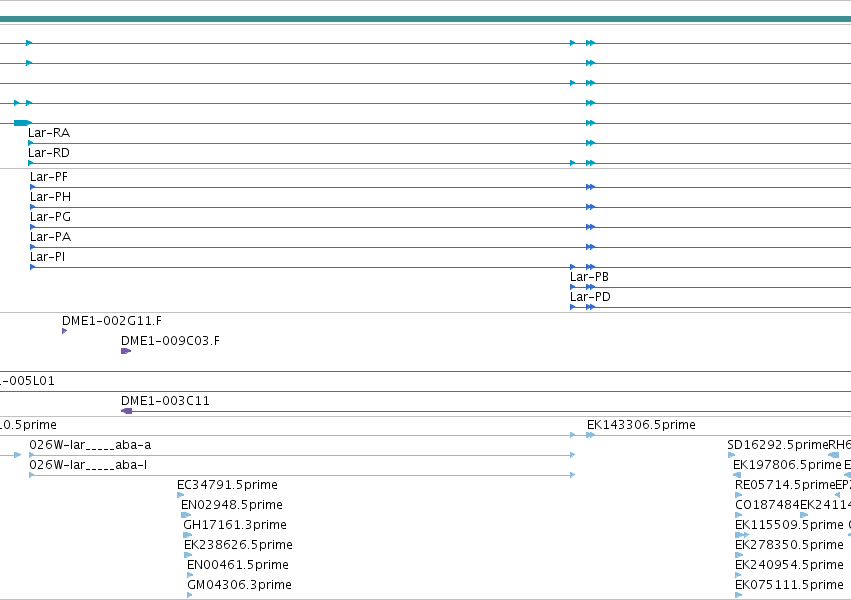
Task: Click the RE05714.5prime EST label
Action: pos(785,486)
